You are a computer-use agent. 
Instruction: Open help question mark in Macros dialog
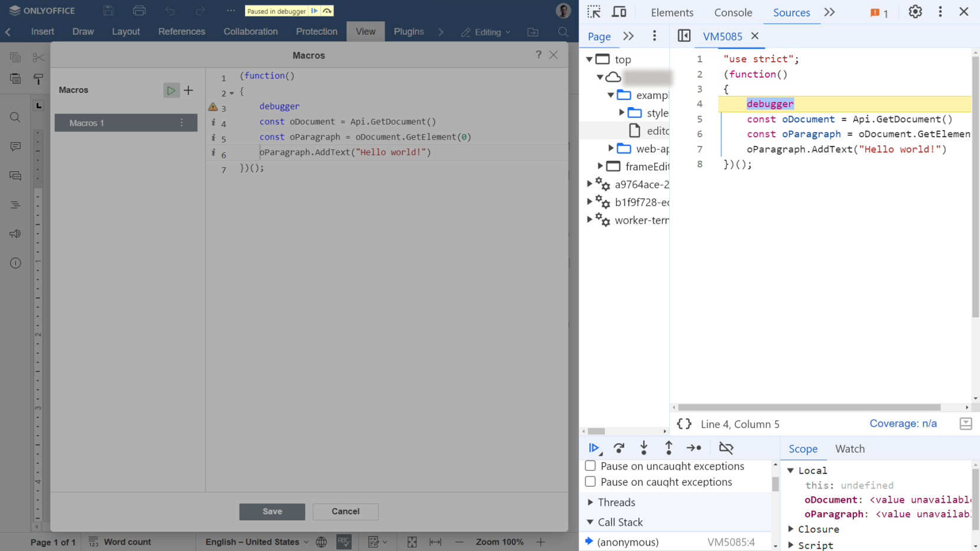click(538, 55)
